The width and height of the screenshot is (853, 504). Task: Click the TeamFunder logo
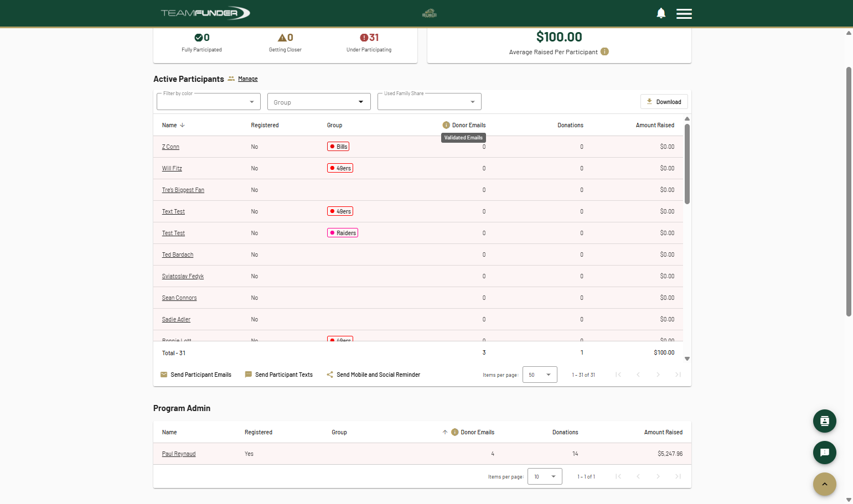click(x=205, y=13)
